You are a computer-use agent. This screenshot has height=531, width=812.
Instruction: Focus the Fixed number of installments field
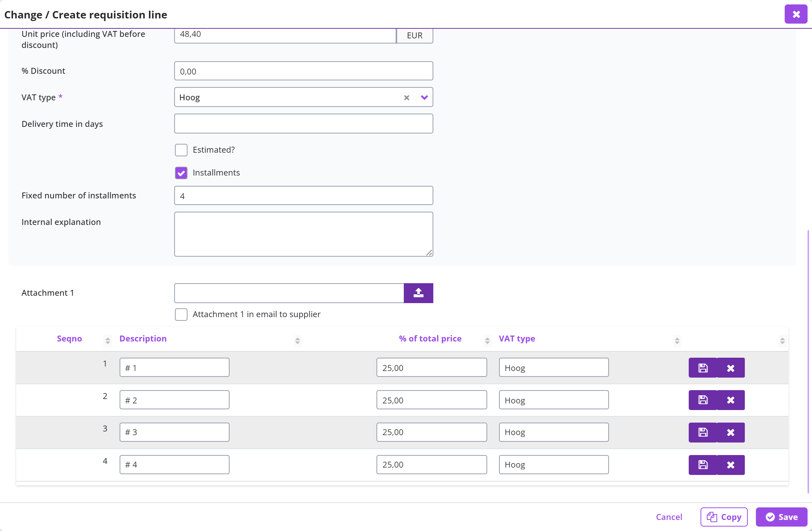[303, 195]
